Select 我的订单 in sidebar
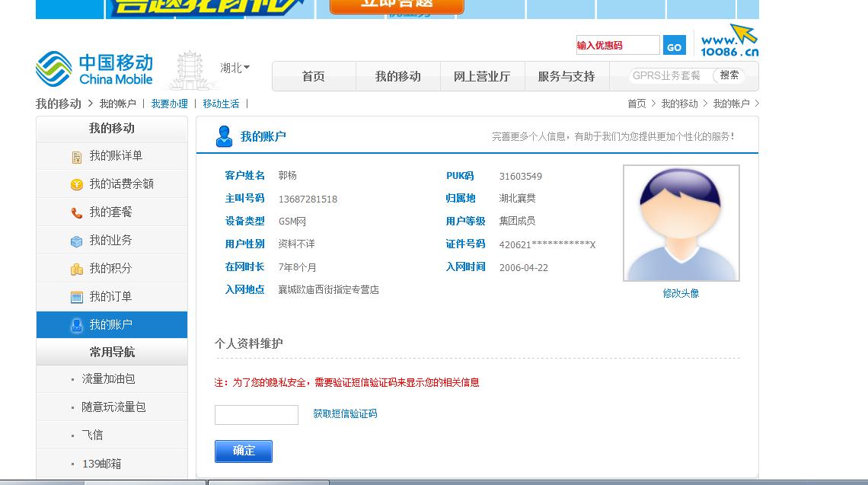The image size is (868, 485). tap(112, 297)
